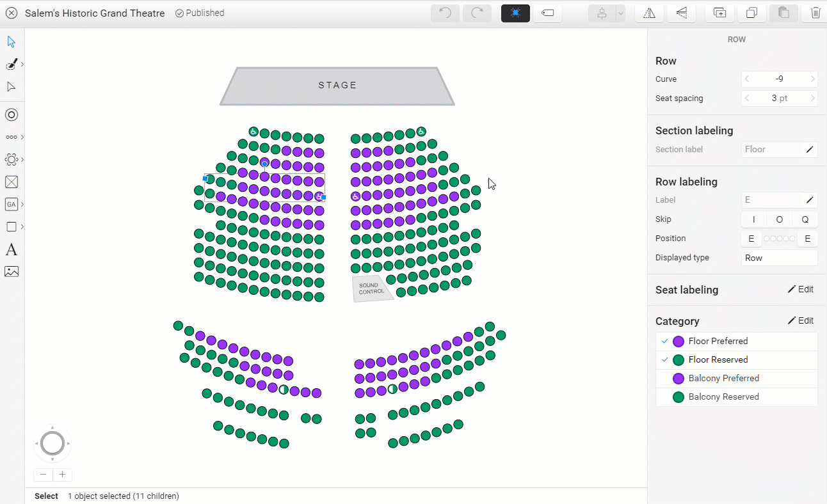Click the Row label input field

point(773,200)
